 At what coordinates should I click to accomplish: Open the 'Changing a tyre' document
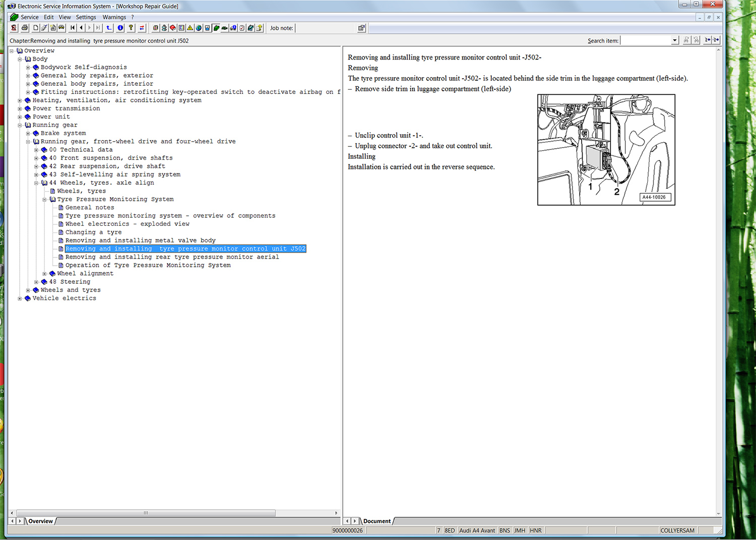pos(93,232)
